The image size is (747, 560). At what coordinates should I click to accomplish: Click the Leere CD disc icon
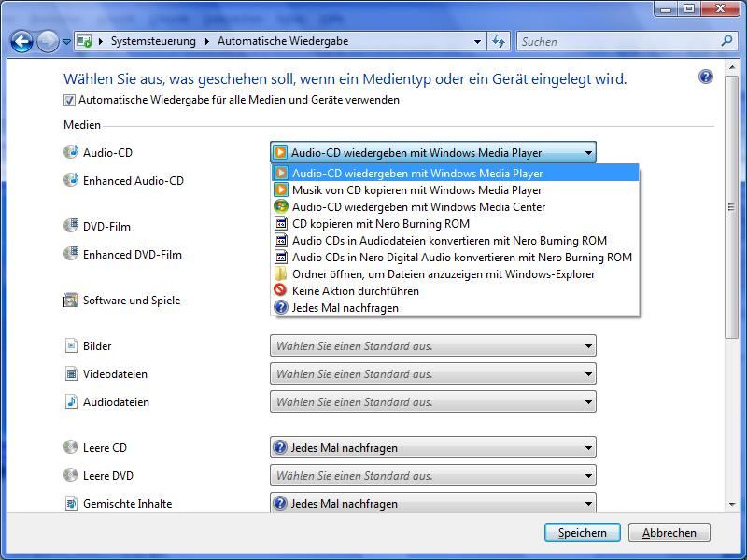[71, 447]
